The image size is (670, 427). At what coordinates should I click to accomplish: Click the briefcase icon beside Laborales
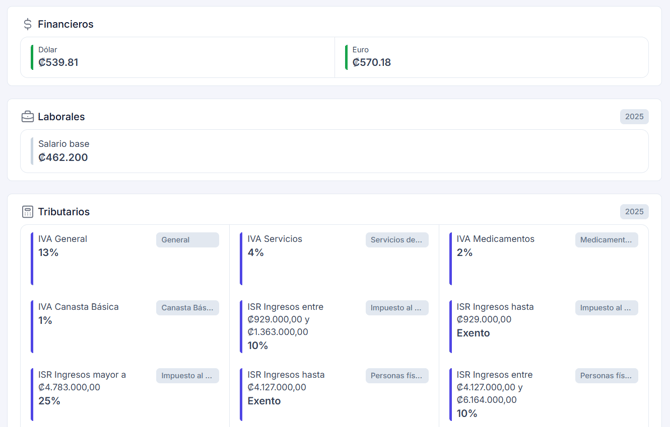pos(27,117)
